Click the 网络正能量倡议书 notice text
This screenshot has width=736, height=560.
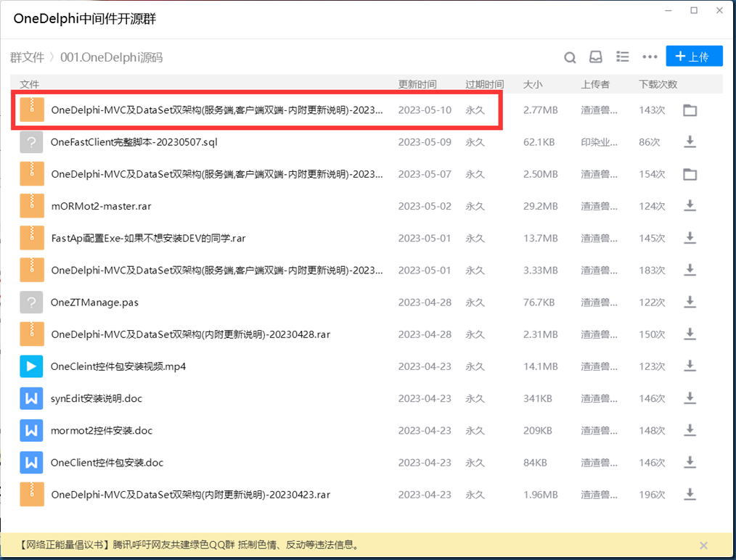(x=190, y=545)
